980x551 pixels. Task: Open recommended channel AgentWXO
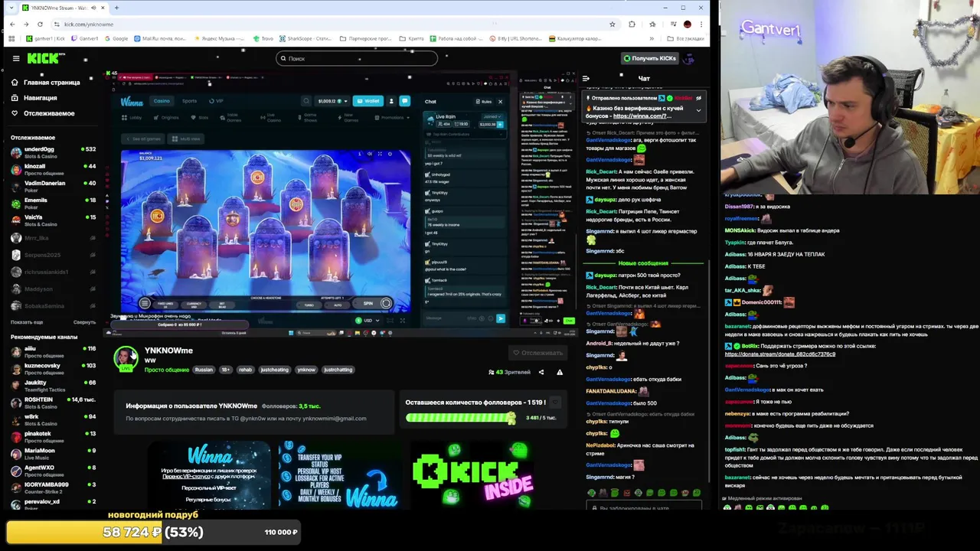point(53,471)
